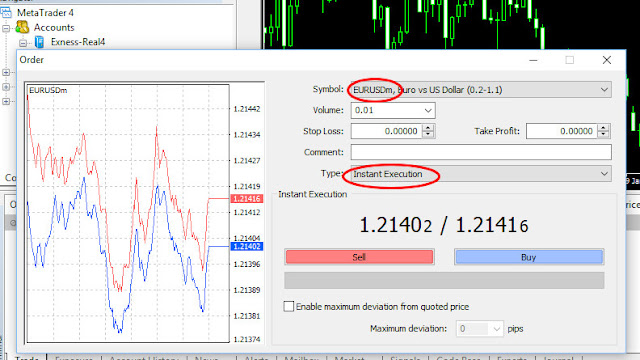
Task: Open the Volume dropdown
Action: tap(428, 111)
